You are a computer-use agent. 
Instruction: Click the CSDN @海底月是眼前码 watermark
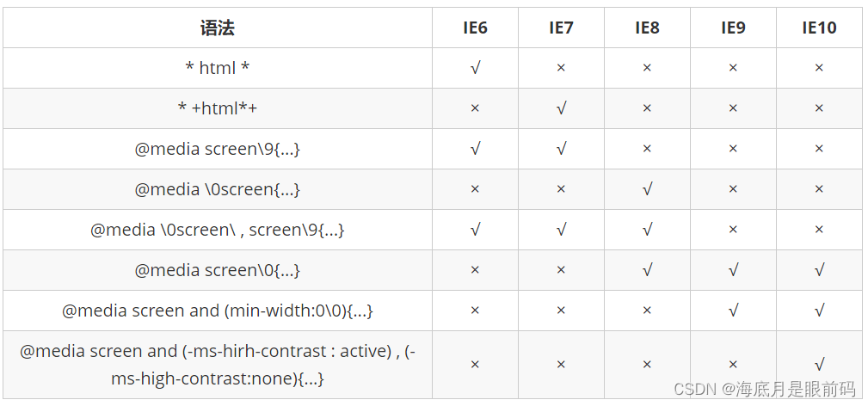pos(765,390)
